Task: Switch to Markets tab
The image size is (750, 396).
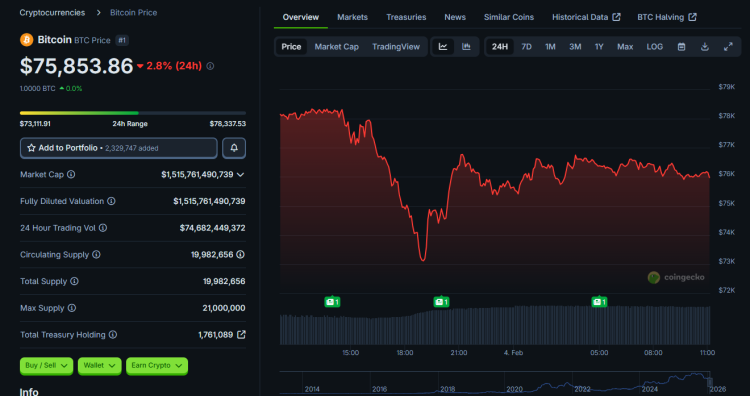Action: tap(353, 17)
